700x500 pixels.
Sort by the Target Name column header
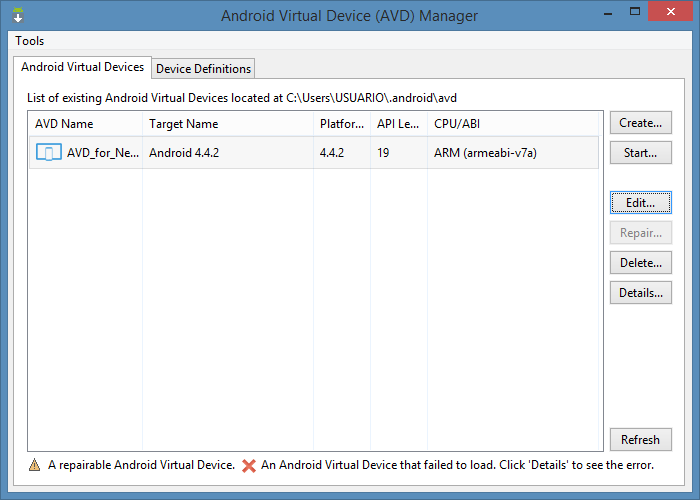click(228, 124)
